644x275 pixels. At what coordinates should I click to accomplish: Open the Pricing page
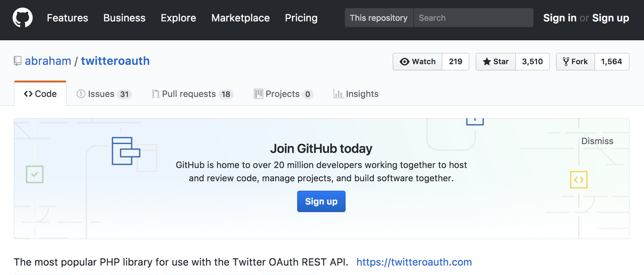pos(301,18)
